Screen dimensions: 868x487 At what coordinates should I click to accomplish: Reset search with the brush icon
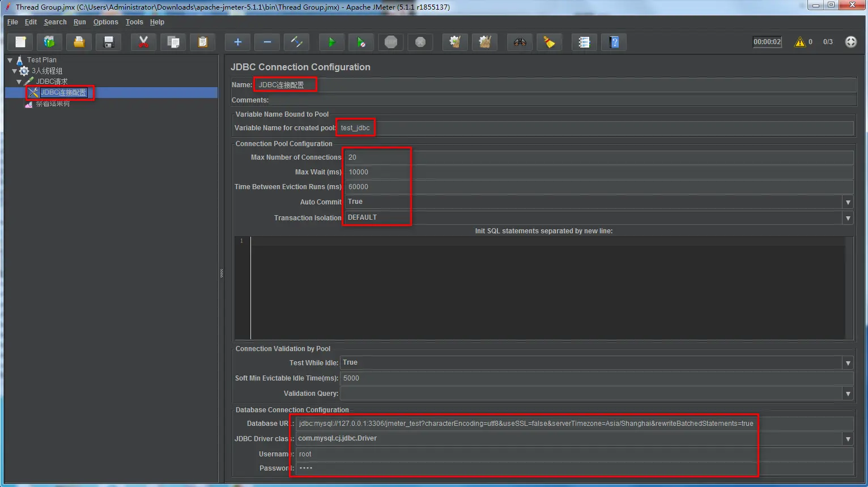coord(550,42)
